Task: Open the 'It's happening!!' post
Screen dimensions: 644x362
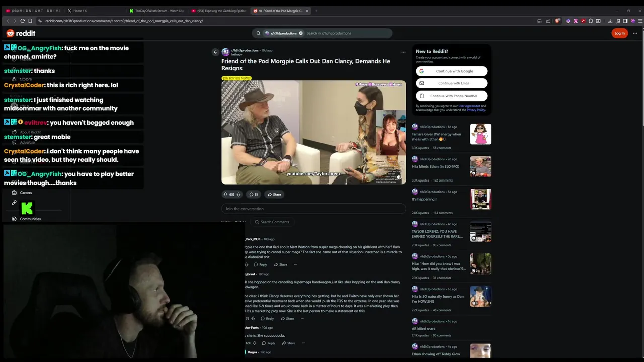Action: click(x=424, y=199)
